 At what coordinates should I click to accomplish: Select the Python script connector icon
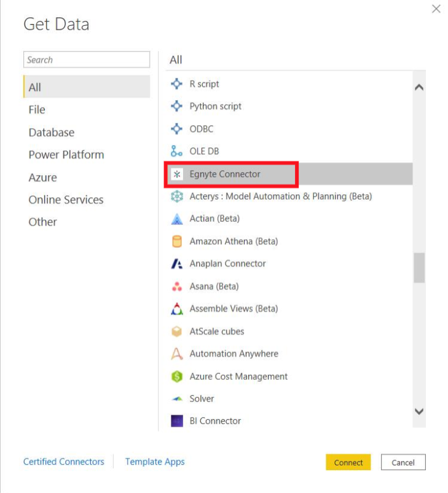(177, 106)
